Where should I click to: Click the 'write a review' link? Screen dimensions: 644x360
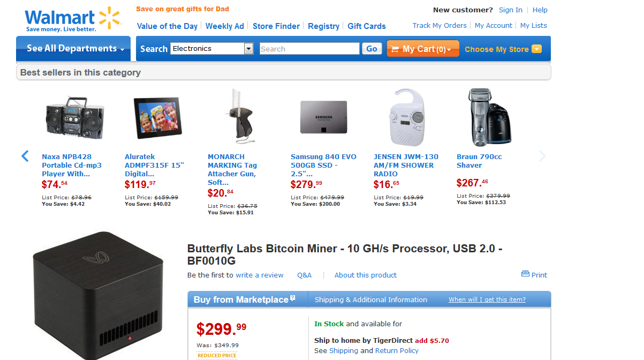tap(260, 275)
